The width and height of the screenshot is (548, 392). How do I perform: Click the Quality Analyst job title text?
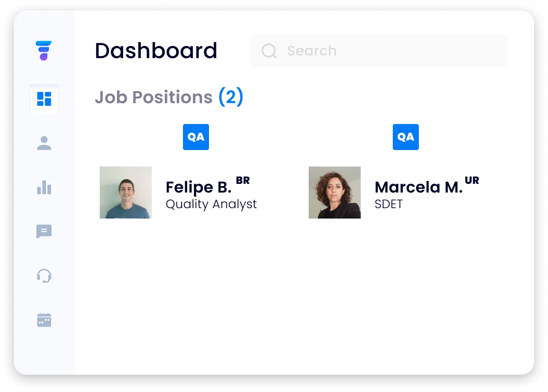point(211,204)
